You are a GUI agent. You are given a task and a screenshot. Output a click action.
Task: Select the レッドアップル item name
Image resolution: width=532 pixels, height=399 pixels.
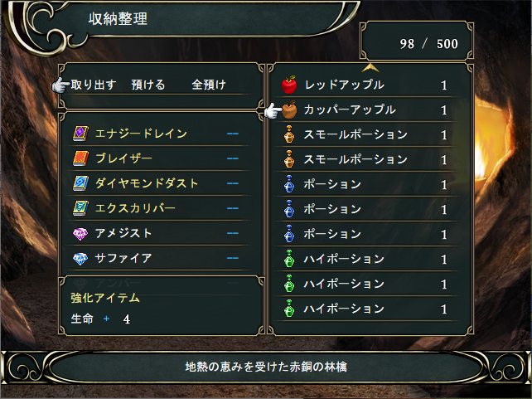pos(344,85)
